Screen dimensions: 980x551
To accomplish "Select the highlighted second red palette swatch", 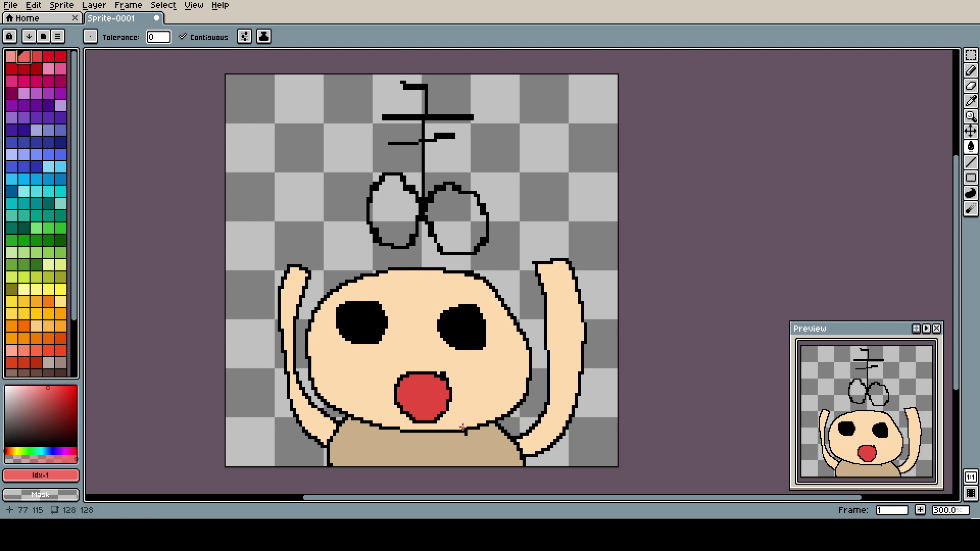I will tap(24, 56).
